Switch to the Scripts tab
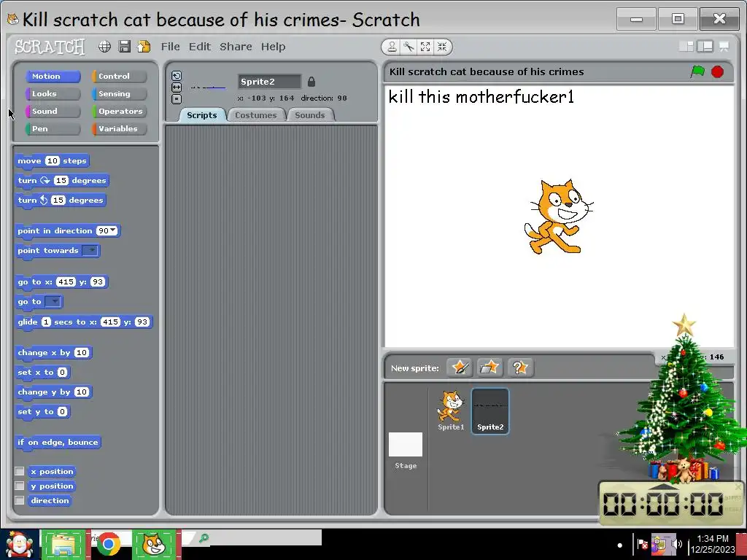This screenshot has height=560, width=747. tap(202, 114)
